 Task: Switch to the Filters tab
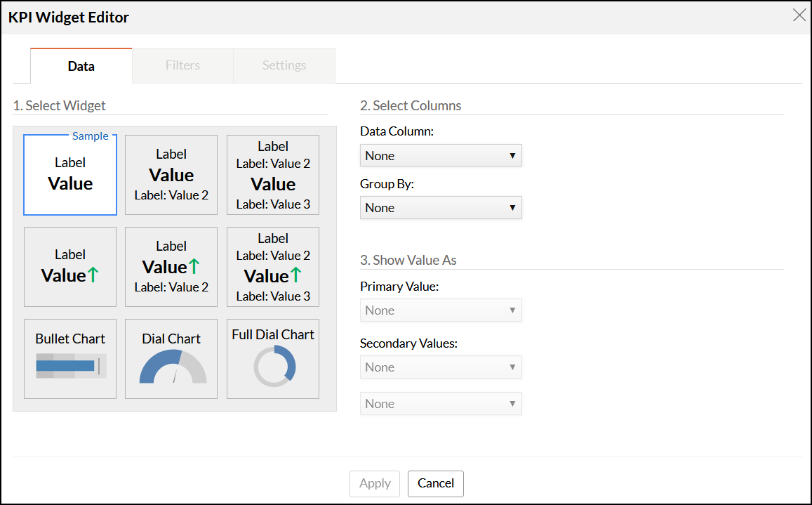click(x=182, y=65)
